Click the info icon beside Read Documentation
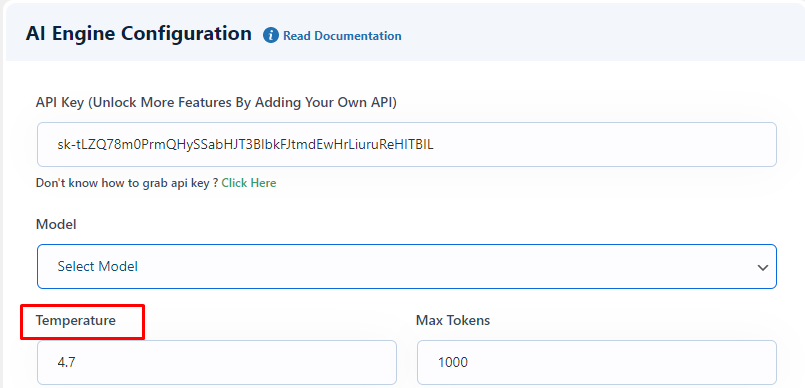Viewport: 805px width, 388px height. [271, 35]
